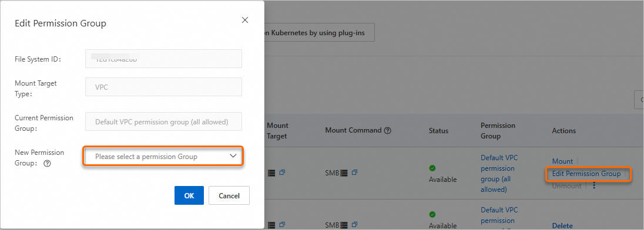Open the three-dot more actions menu
This screenshot has width=644, height=230.
click(x=594, y=186)
